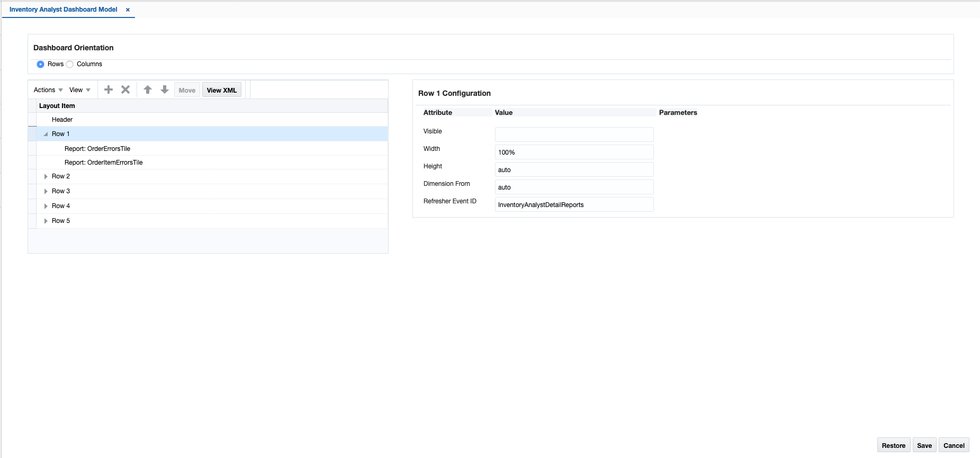980x458 pixels.
Task: Switch to Inventory Analyst Dashboard Model tab
Action: point(64,10)
